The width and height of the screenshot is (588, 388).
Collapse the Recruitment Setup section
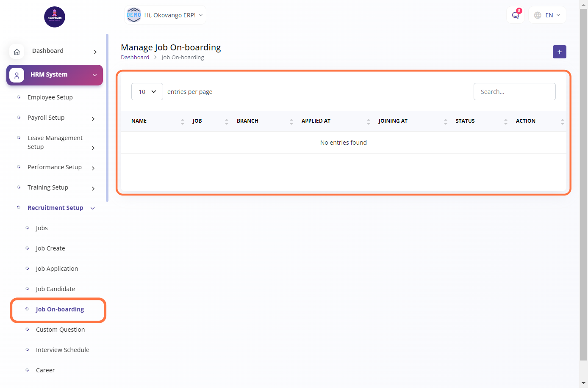pos(92,208)
